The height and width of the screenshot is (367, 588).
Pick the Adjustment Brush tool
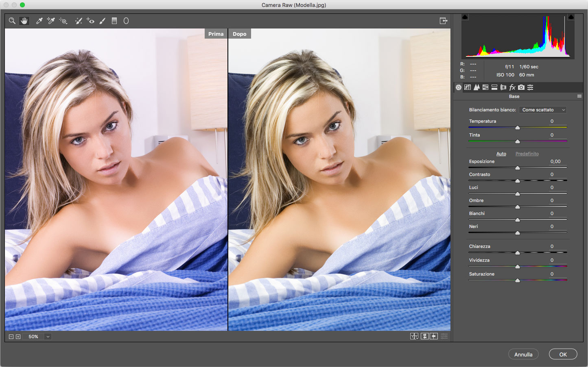[103, 21]
